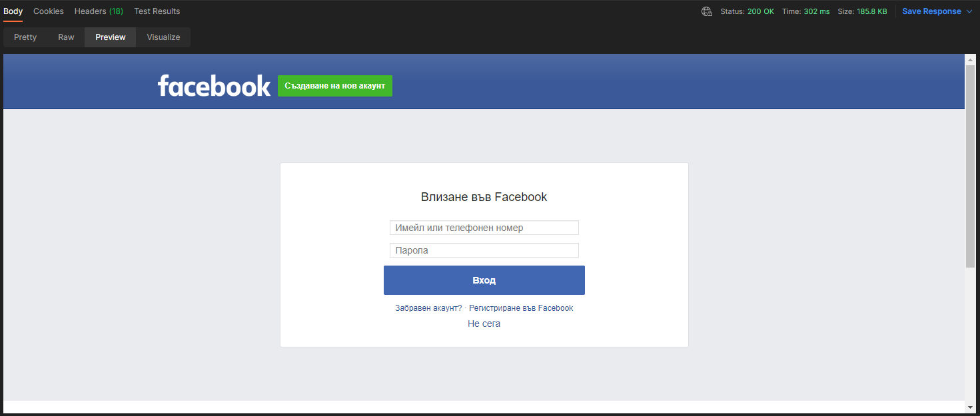Open the Headers (18) tab

(x=99, y=11)
